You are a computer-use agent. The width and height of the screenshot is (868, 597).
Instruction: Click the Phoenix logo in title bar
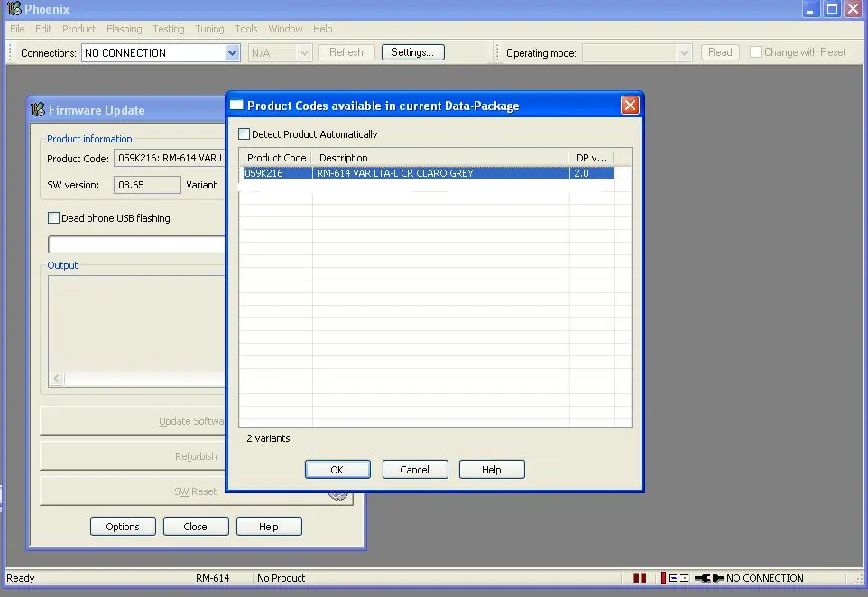tap(14, 9)
